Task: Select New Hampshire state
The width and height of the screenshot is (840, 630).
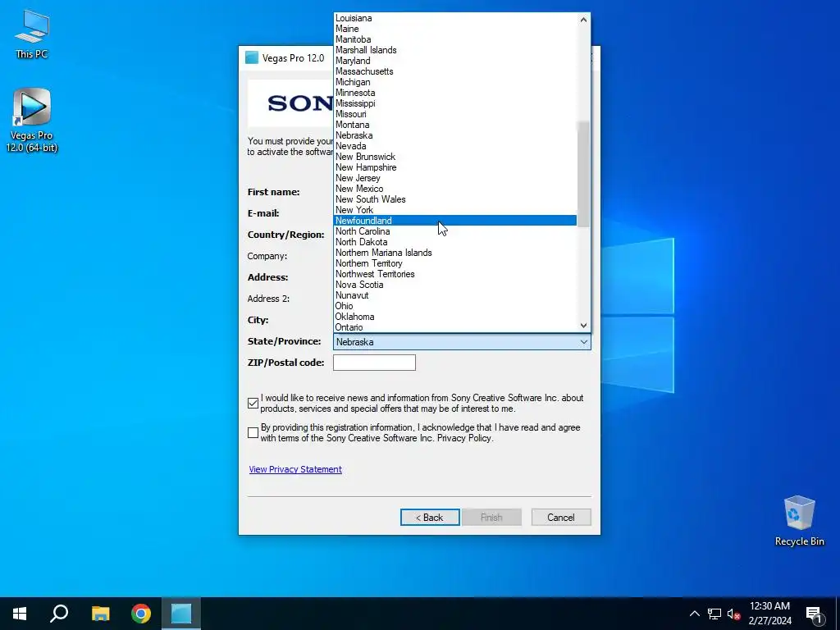Action: click(x=454, y=167)
